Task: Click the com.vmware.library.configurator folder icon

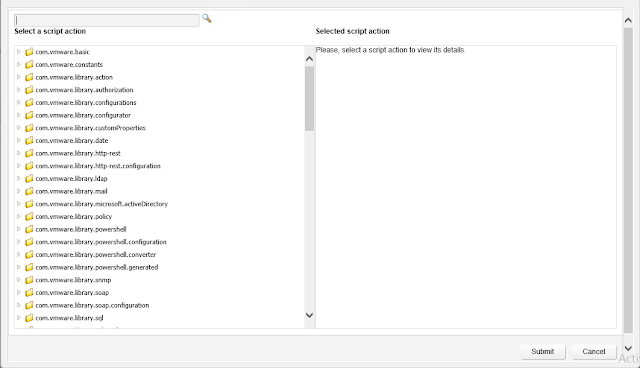Action: [x=29, y=115]
